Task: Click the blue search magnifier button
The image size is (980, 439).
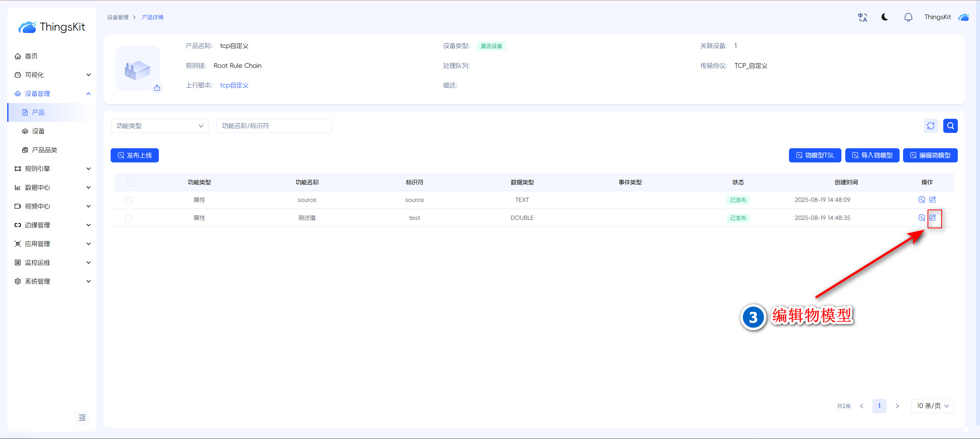Action: (950, 126)
